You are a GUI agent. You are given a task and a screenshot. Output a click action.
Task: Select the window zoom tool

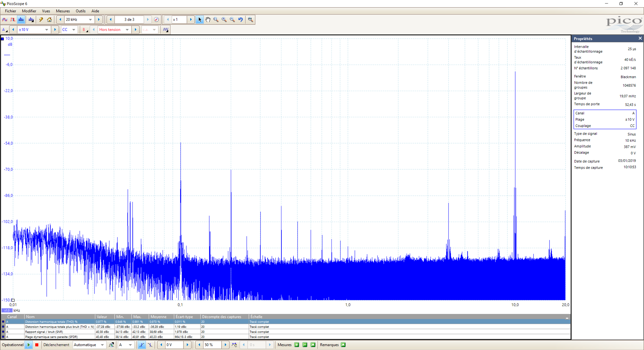tap(216, 19)
